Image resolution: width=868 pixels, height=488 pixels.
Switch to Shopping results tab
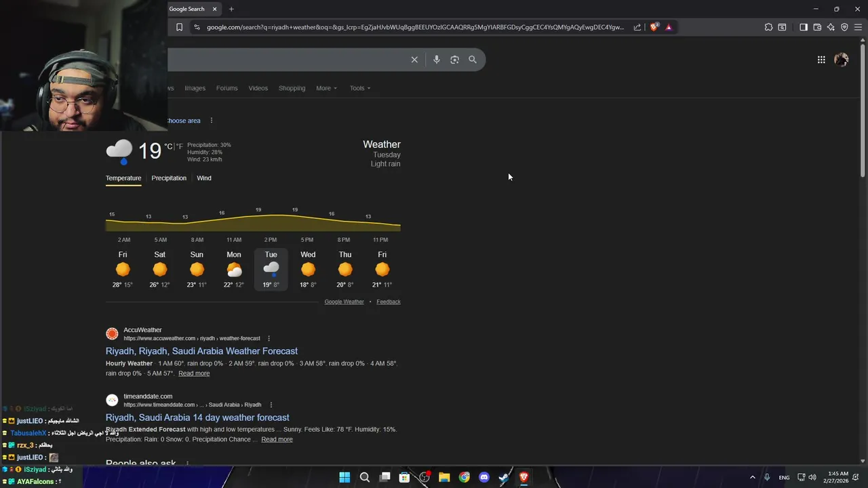click(292, 88)
